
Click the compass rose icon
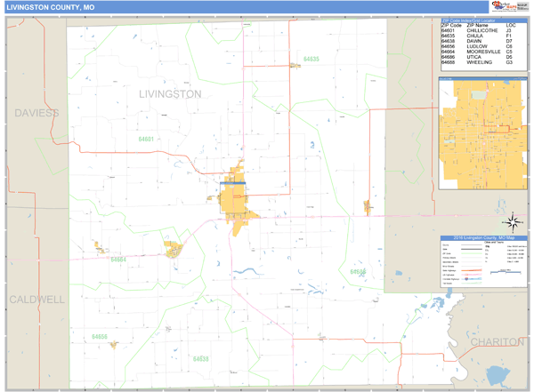point(513,221)
